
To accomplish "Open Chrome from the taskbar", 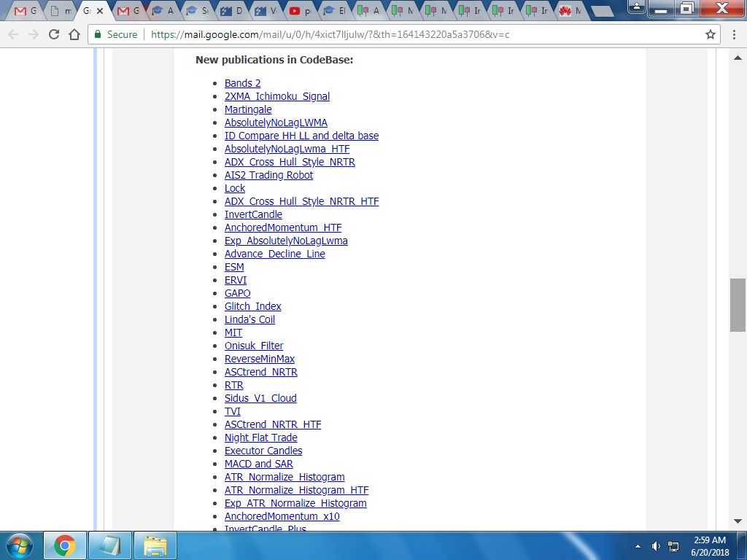I will (x=65, y=545).
